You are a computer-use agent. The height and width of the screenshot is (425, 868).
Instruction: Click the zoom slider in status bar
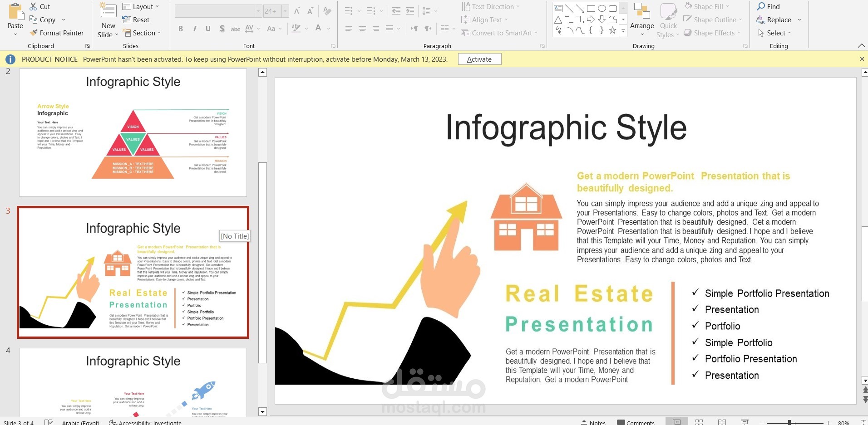[x=789, y=422]
